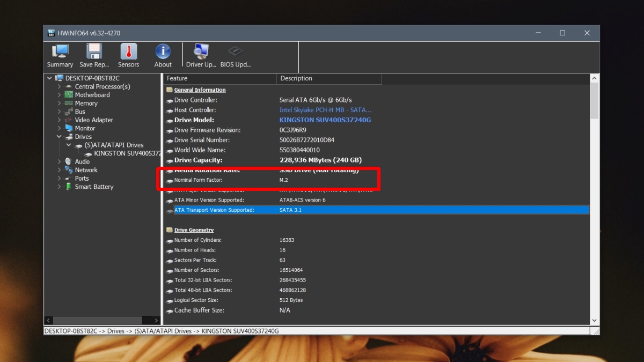Click the Bus tree icon
Viewport: 644px width, 362px height.
(69, 112)
